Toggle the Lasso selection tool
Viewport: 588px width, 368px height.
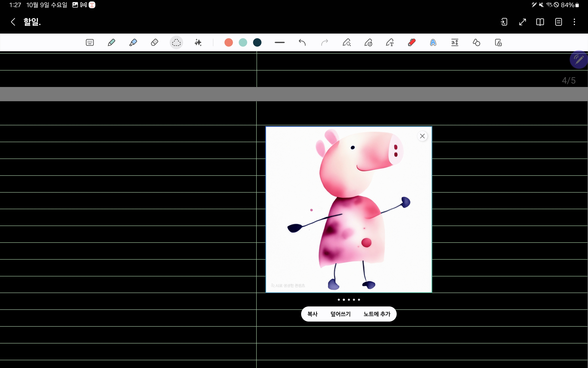[x=176, y=43]
